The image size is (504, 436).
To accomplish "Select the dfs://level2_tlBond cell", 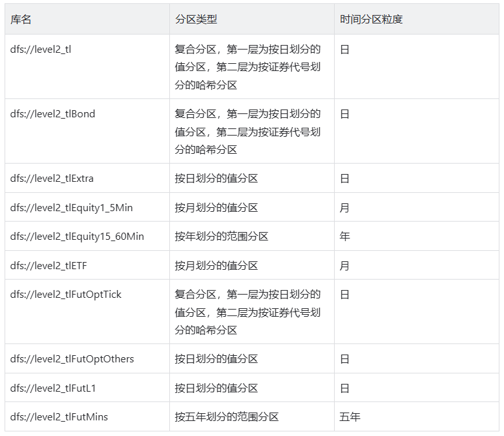I will (x=53, y=114).
